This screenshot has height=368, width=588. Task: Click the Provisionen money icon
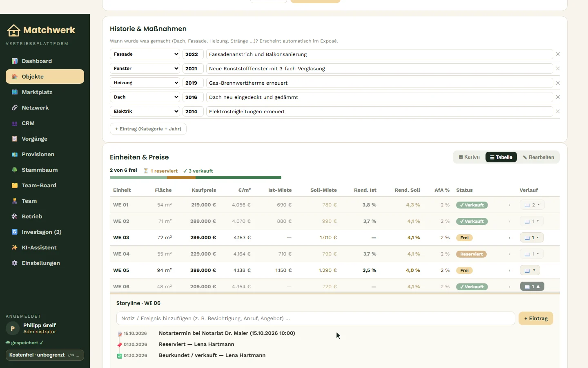pos(15,154)
